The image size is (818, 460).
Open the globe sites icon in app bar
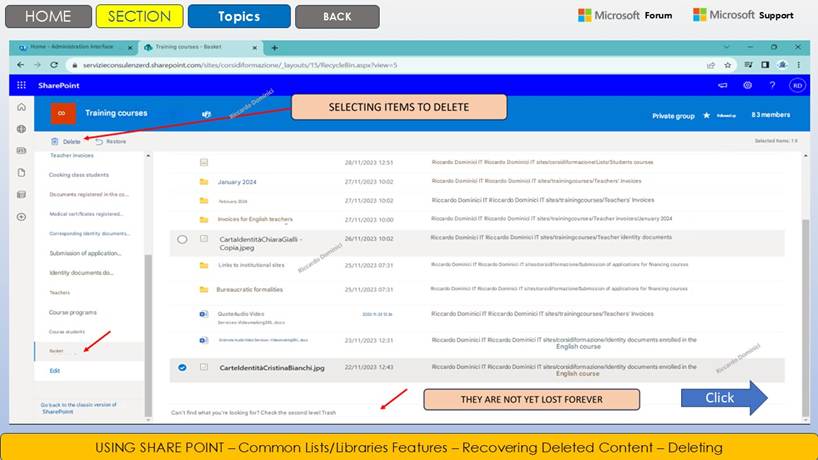(21, 129)
